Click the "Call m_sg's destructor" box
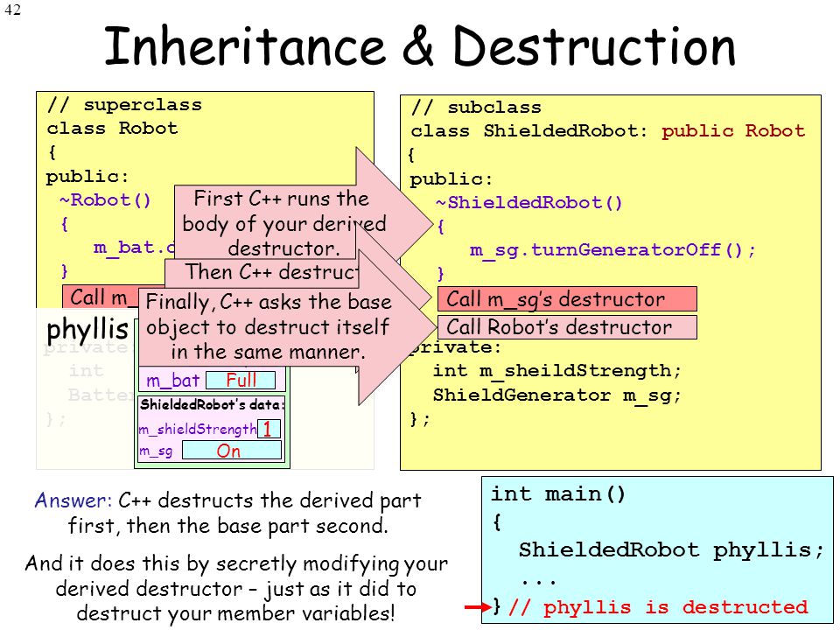 (x=567, y=299)
